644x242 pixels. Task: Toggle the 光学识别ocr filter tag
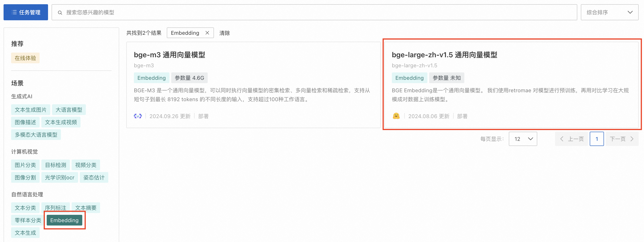coord(60,178)
